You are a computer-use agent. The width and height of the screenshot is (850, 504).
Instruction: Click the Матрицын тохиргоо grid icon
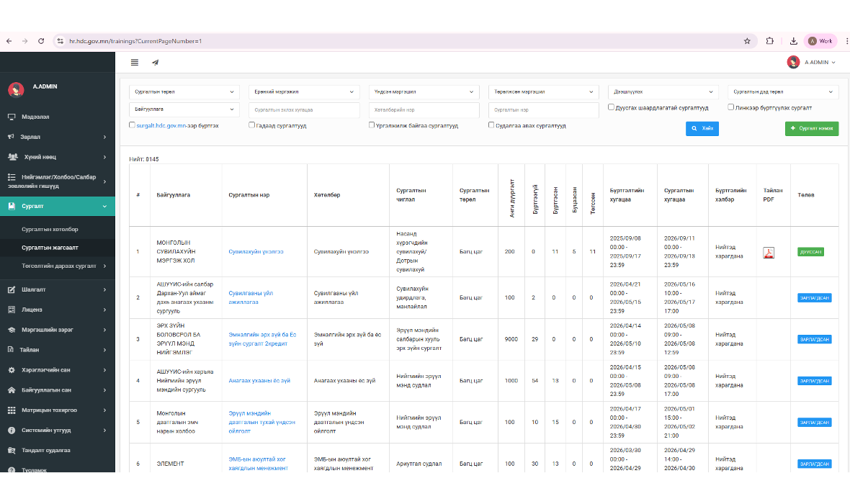coord(12,410)
